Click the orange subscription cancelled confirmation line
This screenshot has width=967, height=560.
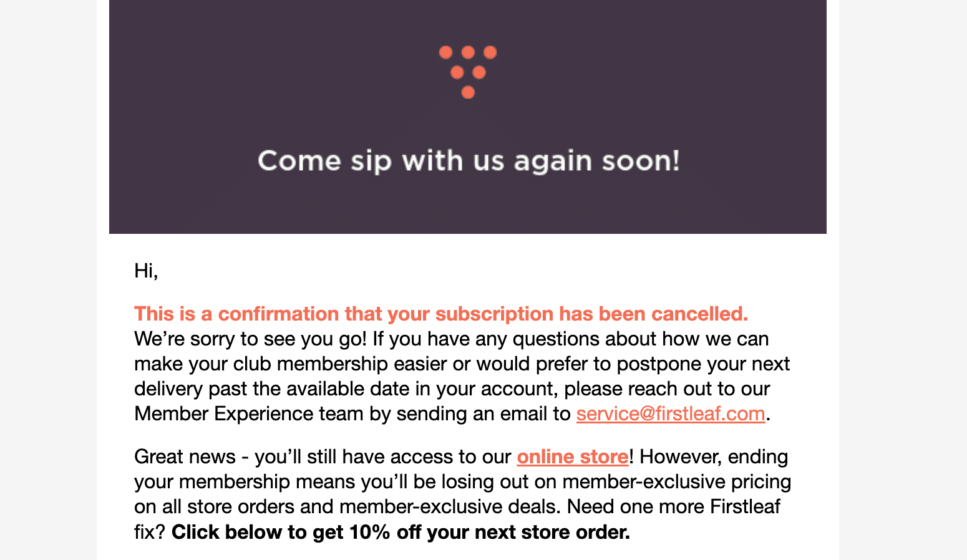point(440,314)
